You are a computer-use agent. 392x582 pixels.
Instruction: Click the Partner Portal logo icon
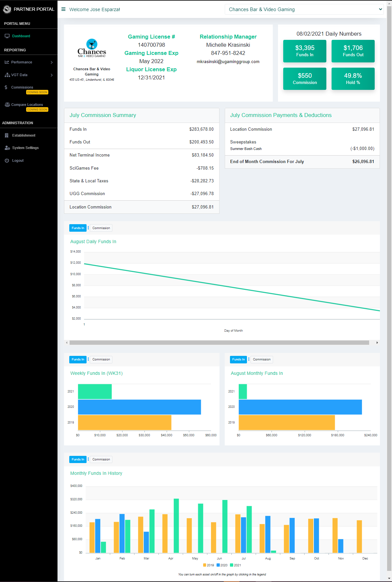pyautogui.click(x=7, y=9)
